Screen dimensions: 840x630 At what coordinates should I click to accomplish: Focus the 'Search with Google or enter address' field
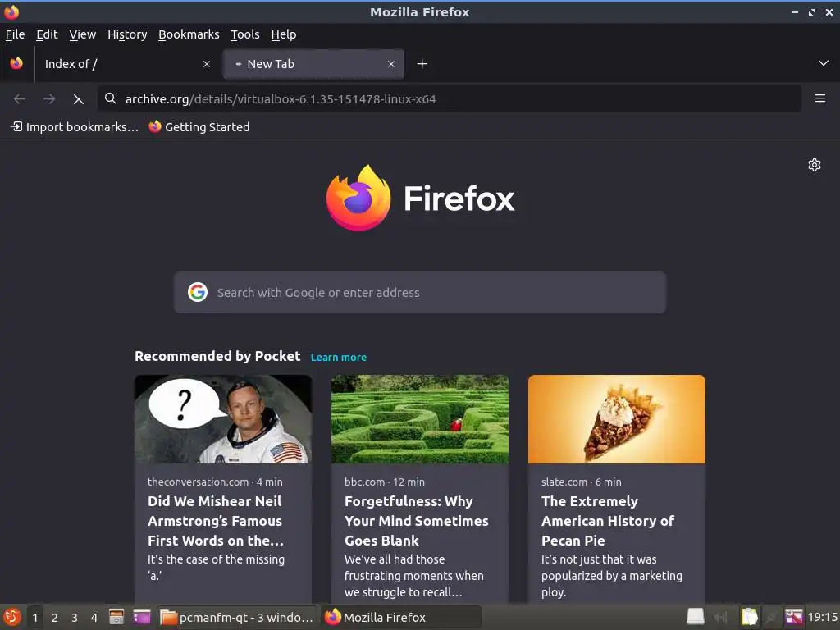[419, 292]
